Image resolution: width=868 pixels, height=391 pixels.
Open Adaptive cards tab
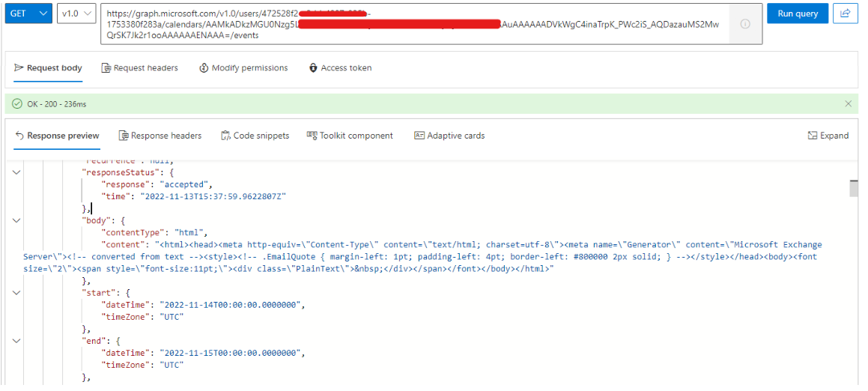[x=449, y=136]
